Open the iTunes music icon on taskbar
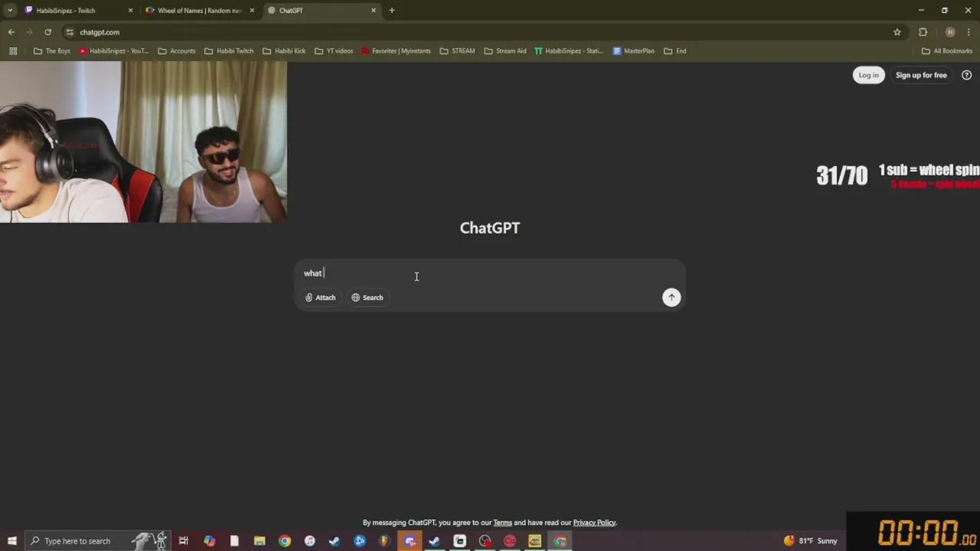The height and width of the screenshot is (551, 980). click(x=309, y=541)
